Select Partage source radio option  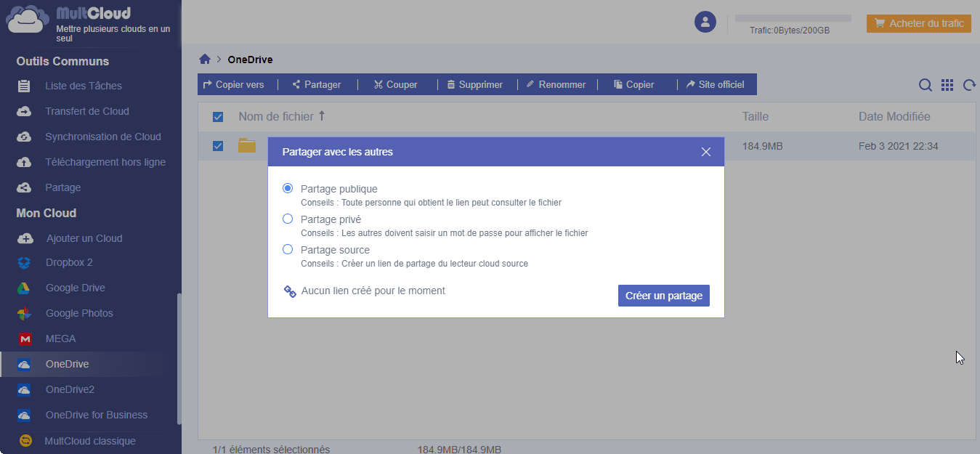tap(288, 249)
